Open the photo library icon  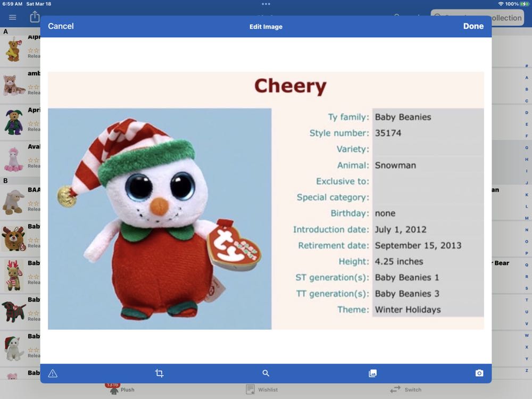pos(372,373)
